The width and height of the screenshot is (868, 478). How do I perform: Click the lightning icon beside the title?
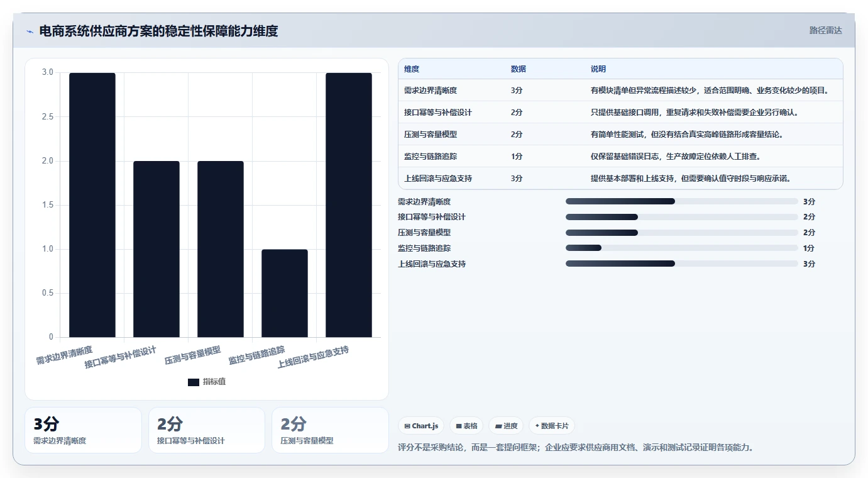point(30,31)
